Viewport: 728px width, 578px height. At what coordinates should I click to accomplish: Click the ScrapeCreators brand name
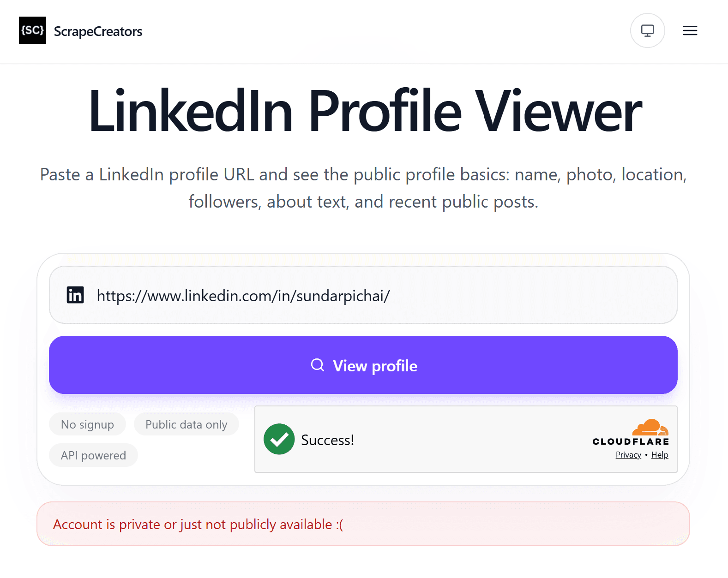coord(98,31)
